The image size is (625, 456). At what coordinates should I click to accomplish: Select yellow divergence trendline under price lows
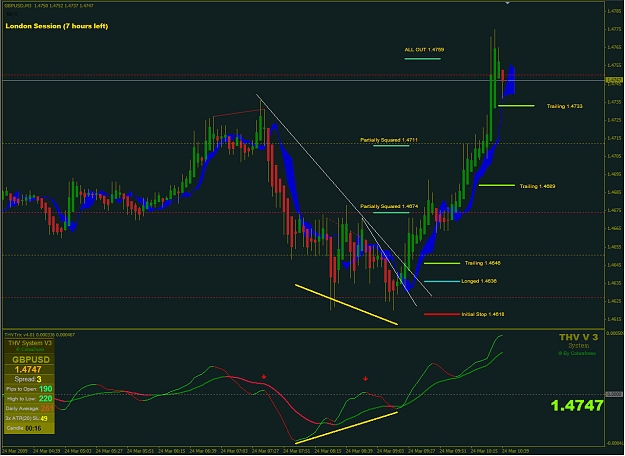(346, 305)
